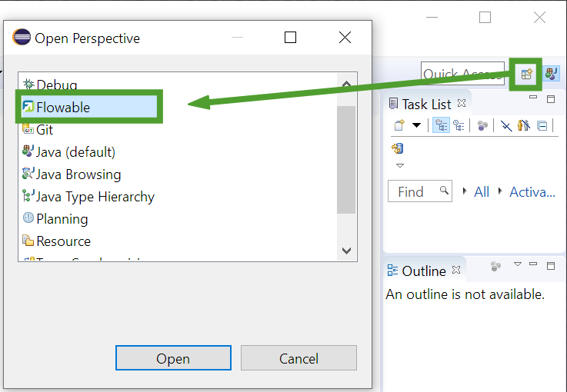Screen dimensions: 567x392
Task: Click the Open Perspective toolbar icon
Action: pyautogui.click(x=526, y=75)
